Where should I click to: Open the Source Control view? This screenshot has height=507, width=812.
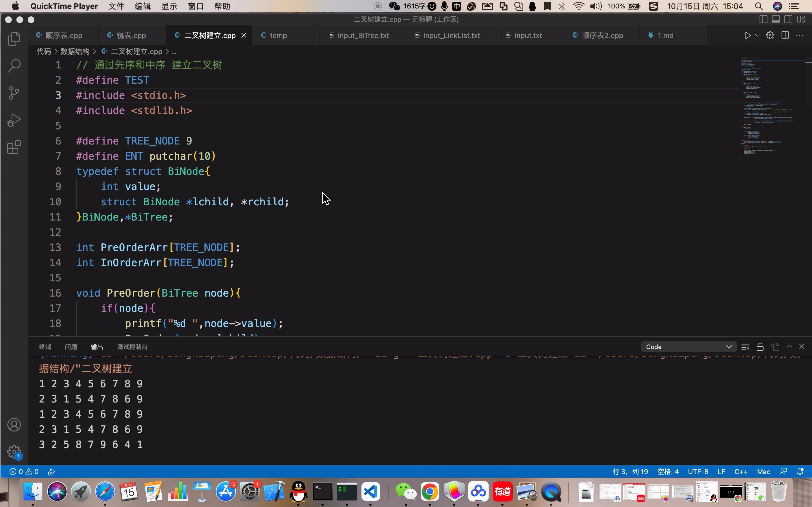14,93
